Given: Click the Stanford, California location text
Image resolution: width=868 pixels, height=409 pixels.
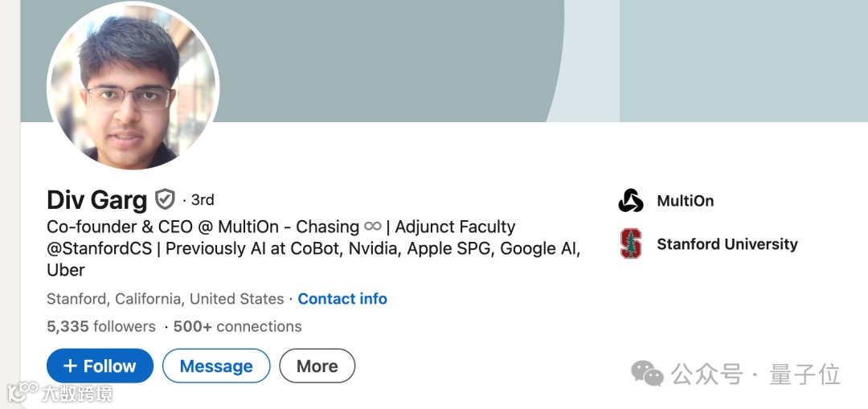Looking at the screenshot, I should tap(165, 299).
